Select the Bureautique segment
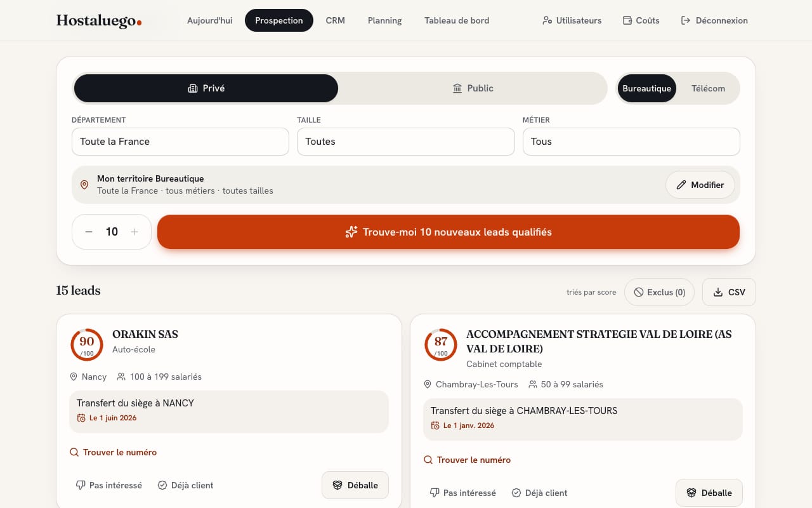 pyautogui.click(x=646, y=88)
